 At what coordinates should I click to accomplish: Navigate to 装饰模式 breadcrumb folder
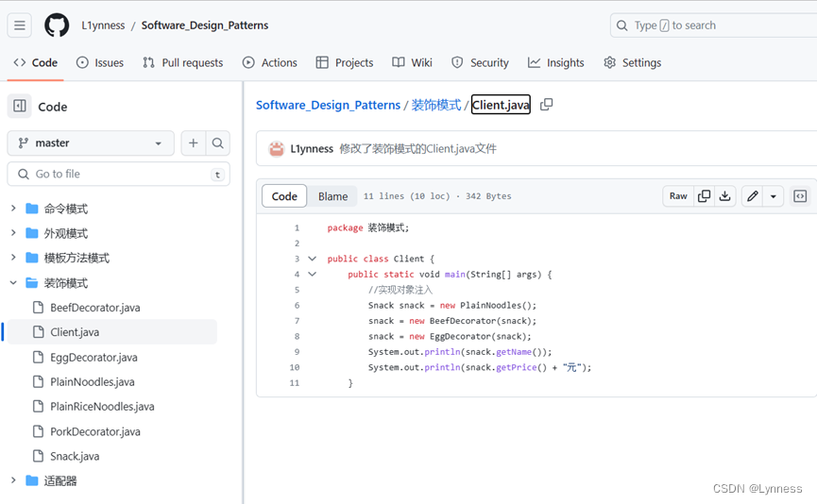pos(436,105)
